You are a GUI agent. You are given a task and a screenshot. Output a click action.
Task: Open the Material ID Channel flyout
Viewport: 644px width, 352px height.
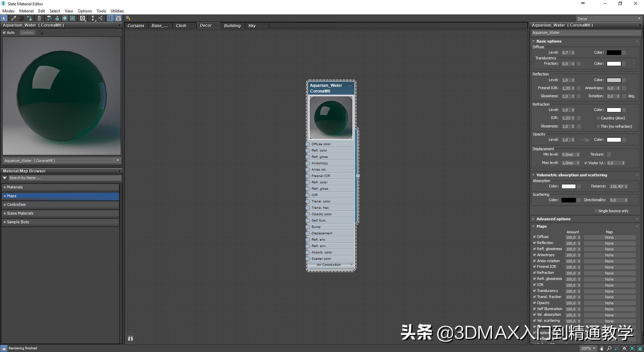point(83,18)
